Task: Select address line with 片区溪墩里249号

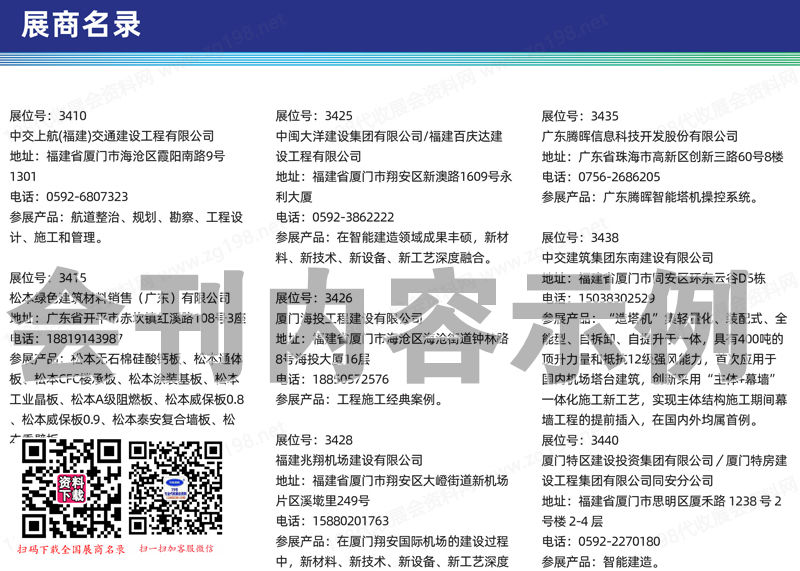Action: point(322,501)
